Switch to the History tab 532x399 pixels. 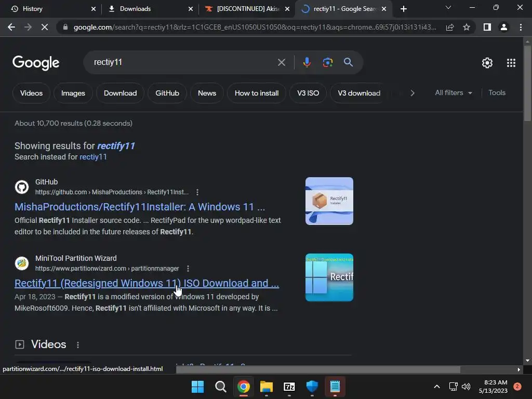pyautogui.click(x=50, y=9)
